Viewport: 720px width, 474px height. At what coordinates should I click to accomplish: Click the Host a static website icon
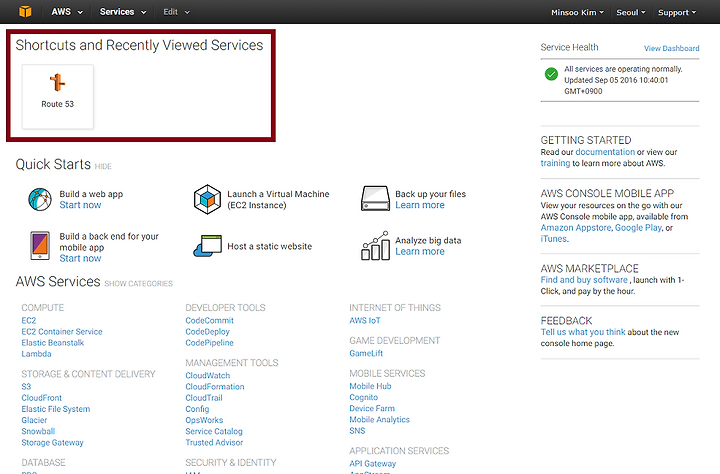pos(208,246)
